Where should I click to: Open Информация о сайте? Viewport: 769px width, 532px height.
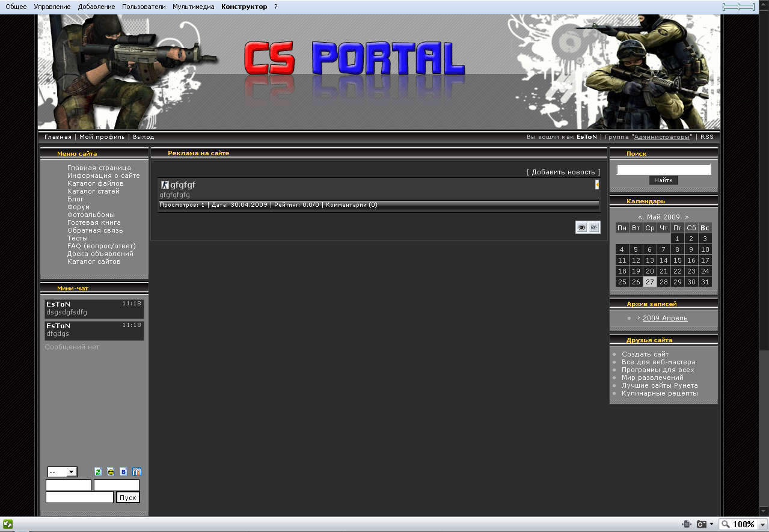[x=103, y=176]
